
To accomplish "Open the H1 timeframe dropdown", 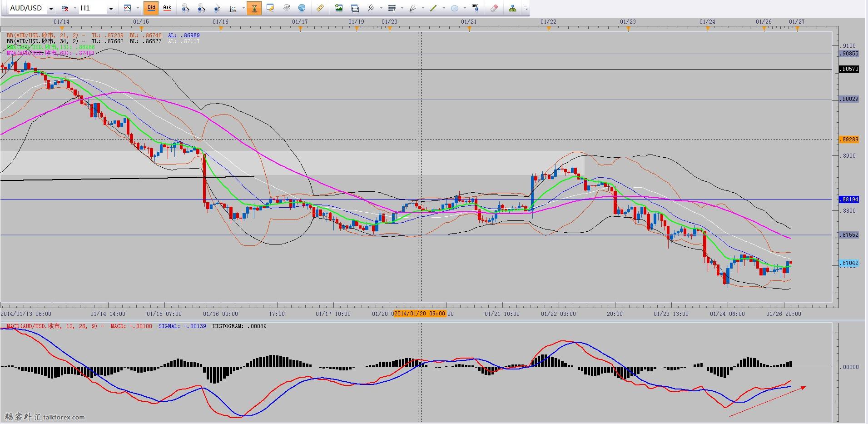I will pyautogui.click(x=110, y=9).
